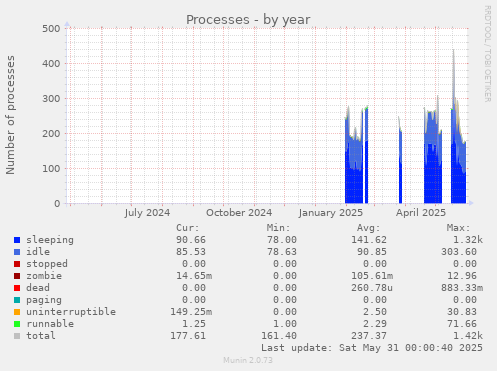
Task: Click the 300 y-axis tick label
Action: pyautogui.click(x=51, y=99)
